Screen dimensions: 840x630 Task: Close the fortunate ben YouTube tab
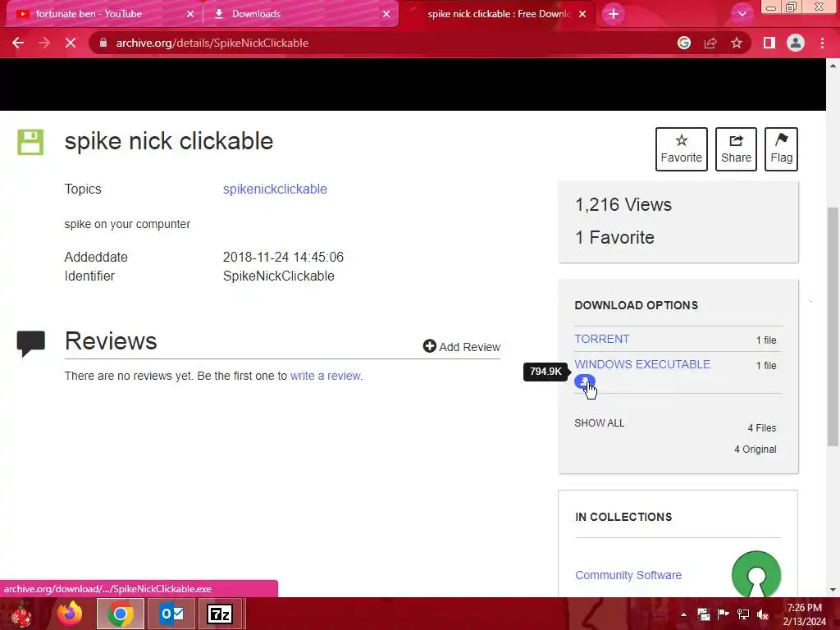click(190, 14)
